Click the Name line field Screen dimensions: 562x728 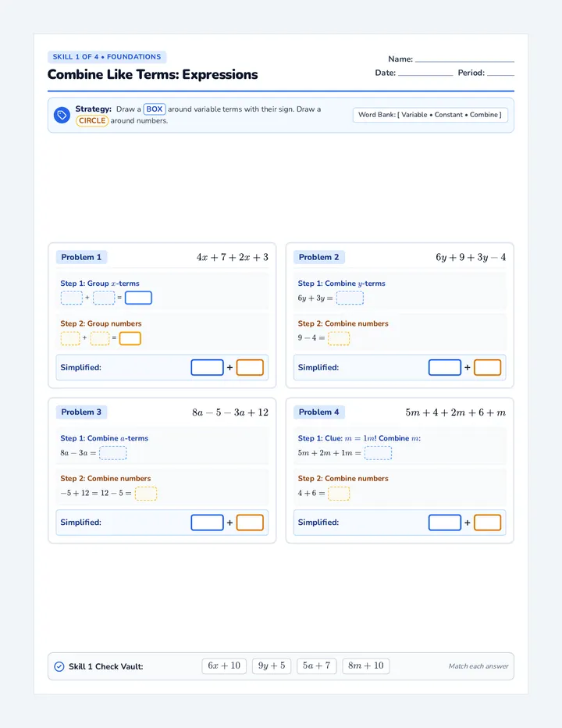464,59
